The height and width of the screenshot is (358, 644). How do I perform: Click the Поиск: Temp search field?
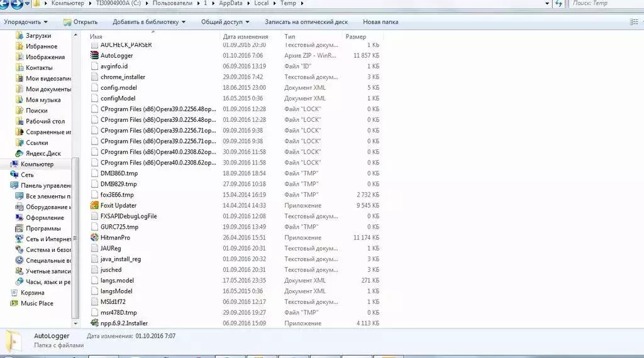(607, 3)
